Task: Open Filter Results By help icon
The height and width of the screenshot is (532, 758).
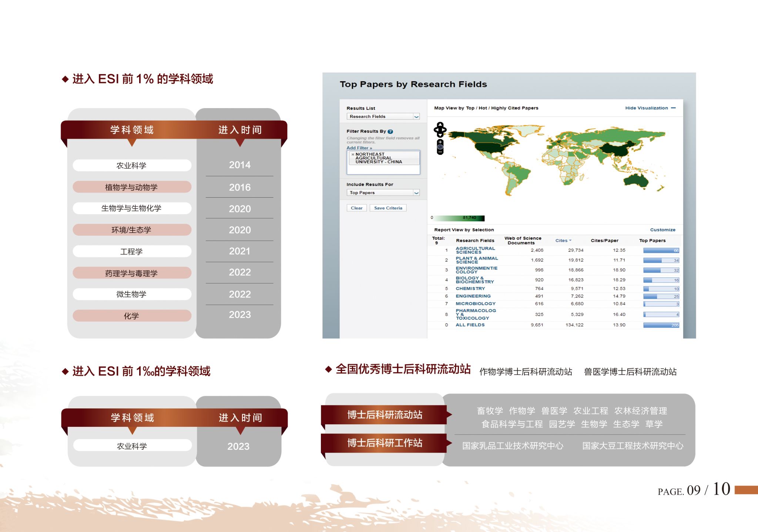Action: pos(390,131)
